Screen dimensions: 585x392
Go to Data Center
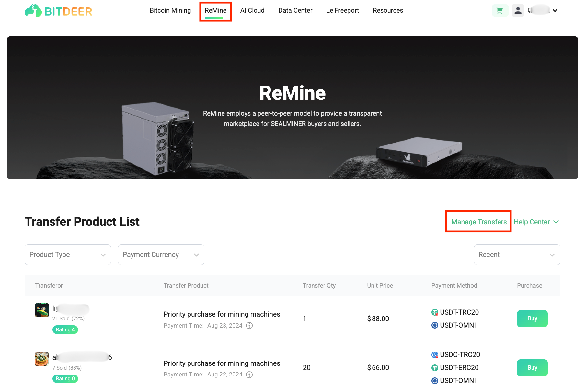click(x=295, y=11)
